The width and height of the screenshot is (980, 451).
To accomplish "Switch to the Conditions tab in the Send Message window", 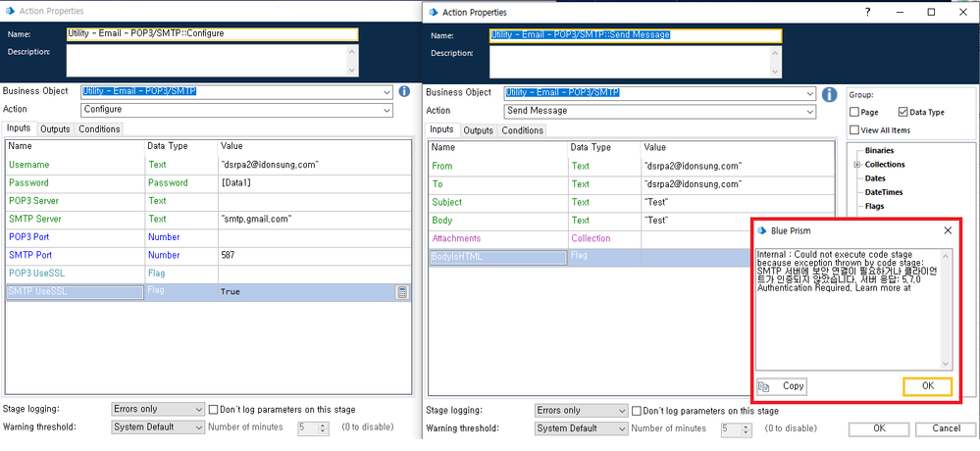I will click(x=522, y=130).
